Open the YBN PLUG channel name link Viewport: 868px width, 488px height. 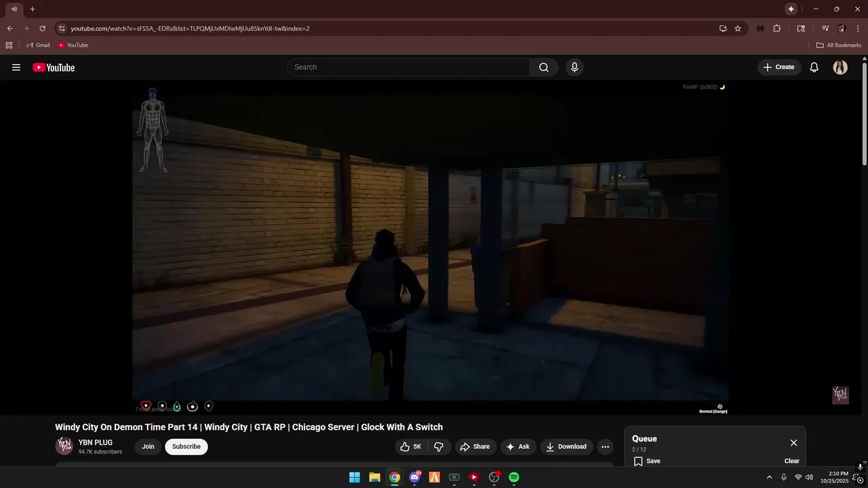(96, 443)
